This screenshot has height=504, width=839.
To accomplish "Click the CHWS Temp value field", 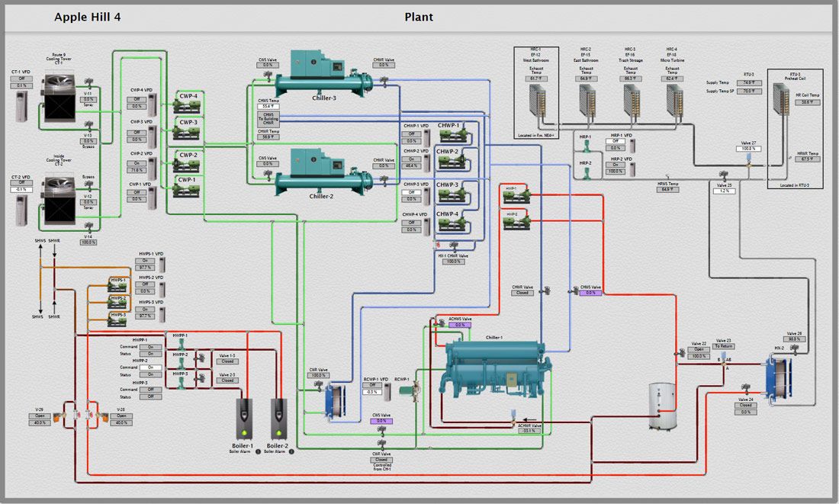I will (268, 106).
